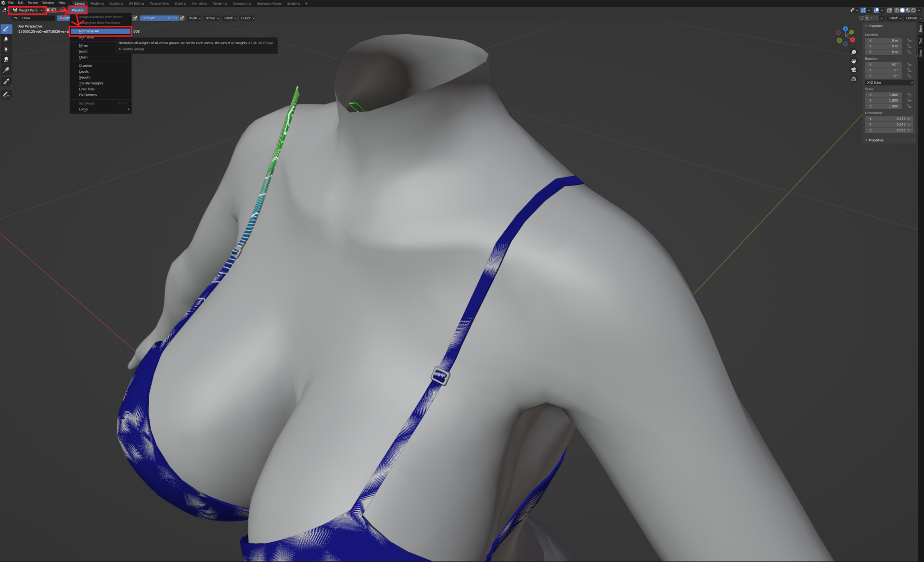Select the Annotate tool

pos(6,95)
